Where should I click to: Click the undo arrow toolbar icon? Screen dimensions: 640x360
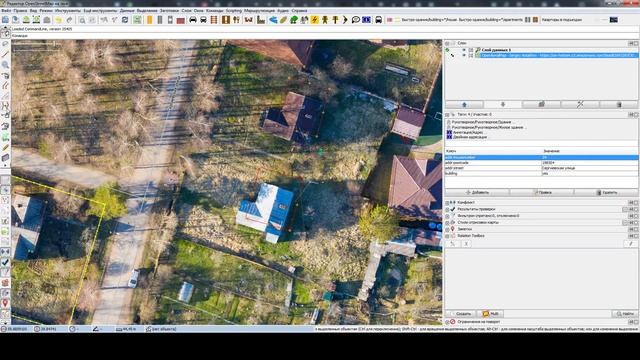[58, 20]
